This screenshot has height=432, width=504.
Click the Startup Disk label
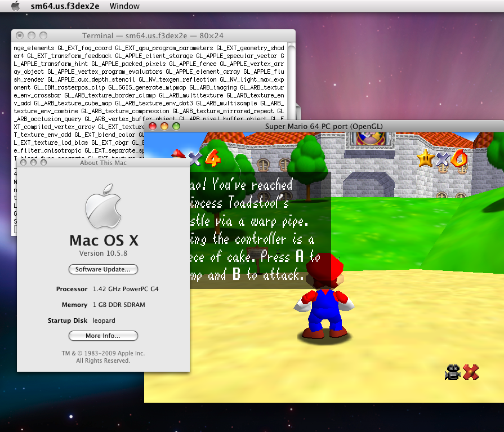click(x=68, y=320)
